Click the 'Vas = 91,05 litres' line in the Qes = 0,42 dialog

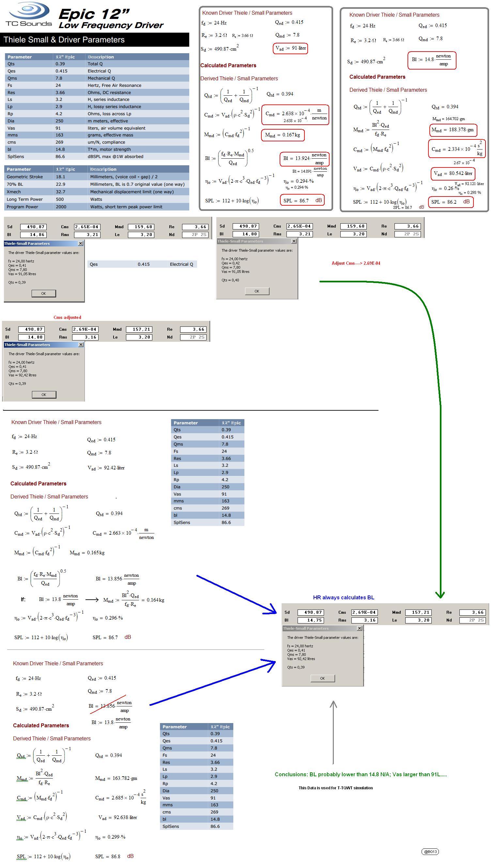(236, 272)
